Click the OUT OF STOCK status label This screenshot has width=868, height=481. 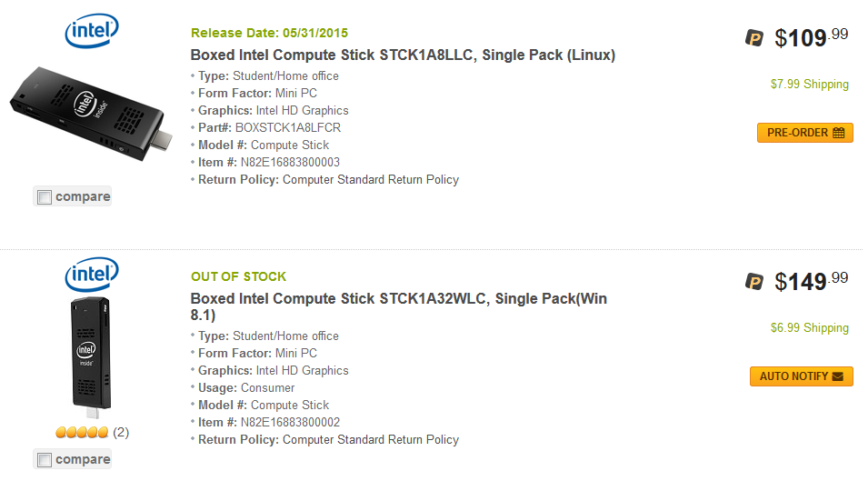(238, 276)
